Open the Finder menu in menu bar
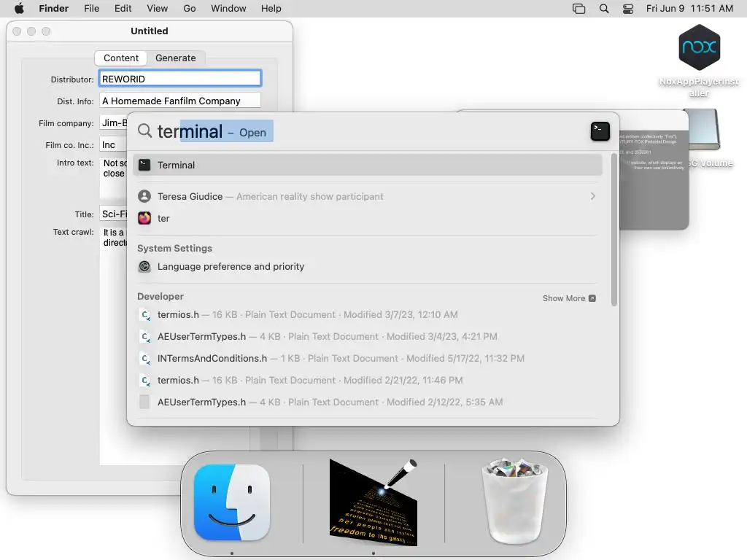Screen dimensions: 747x560 pos(53,9)
